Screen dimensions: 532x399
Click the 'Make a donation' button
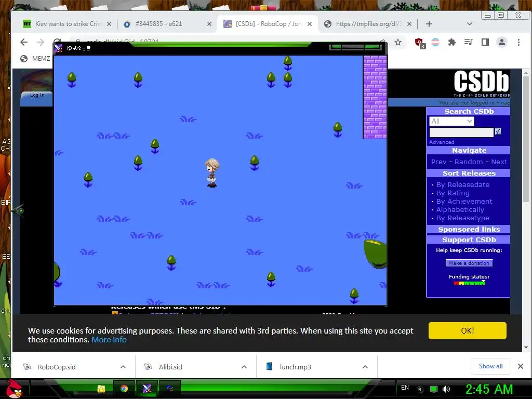click(469, 263)
